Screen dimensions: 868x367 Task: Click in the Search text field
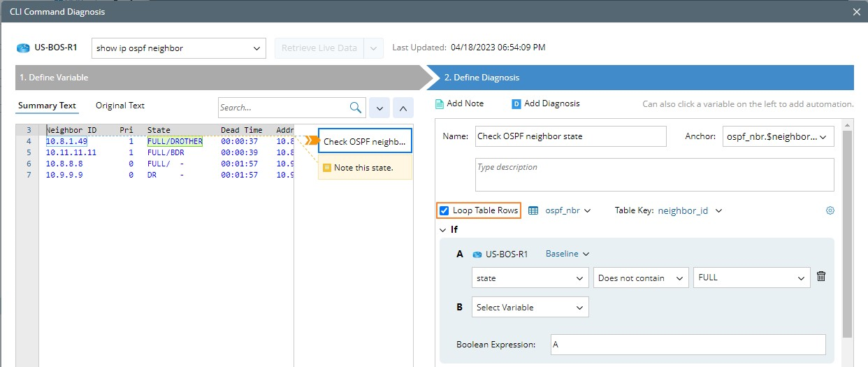coord(283,108)
